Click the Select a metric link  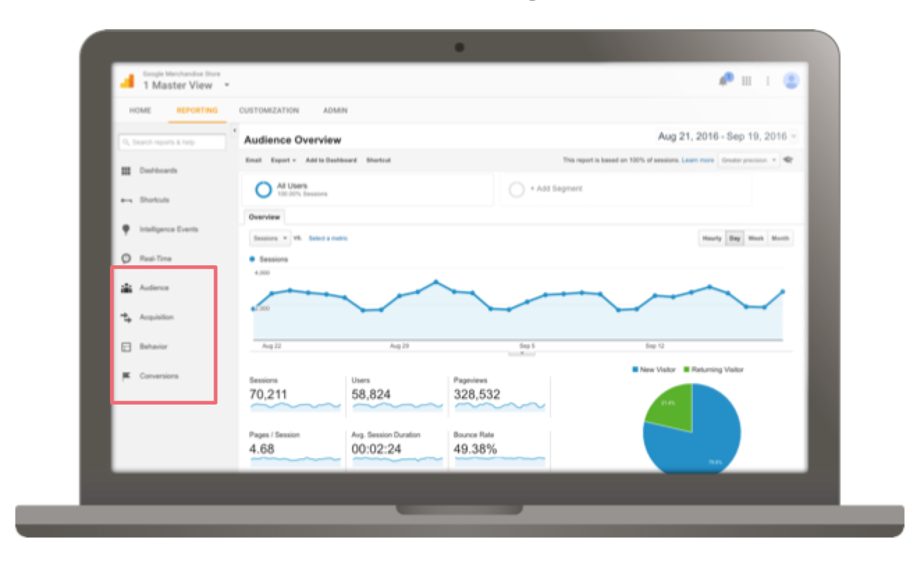(x=328, y=238)
